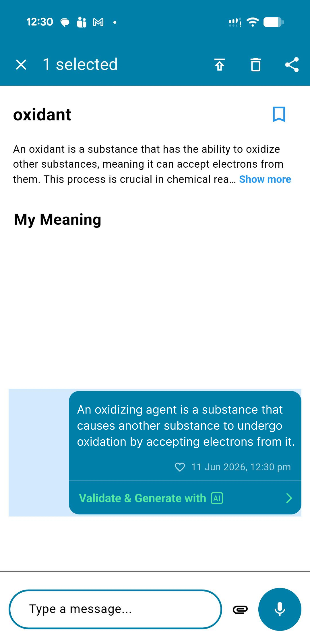
Task: Tap the upload arrow icon
Action: (x=220, y=64)
